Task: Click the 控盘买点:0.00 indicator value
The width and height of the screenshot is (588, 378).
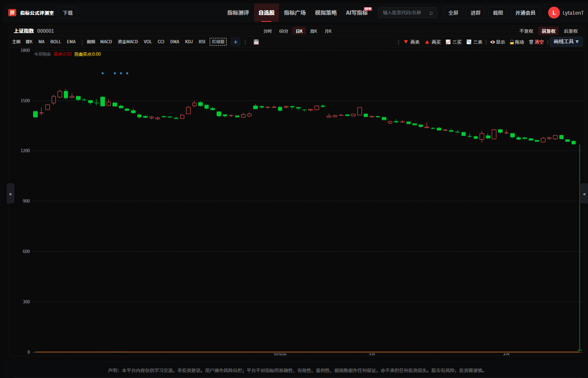Action: click(x=87, y=54)
